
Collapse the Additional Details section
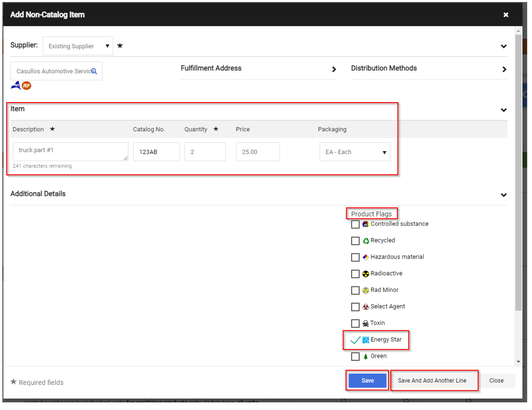point(503,195)
